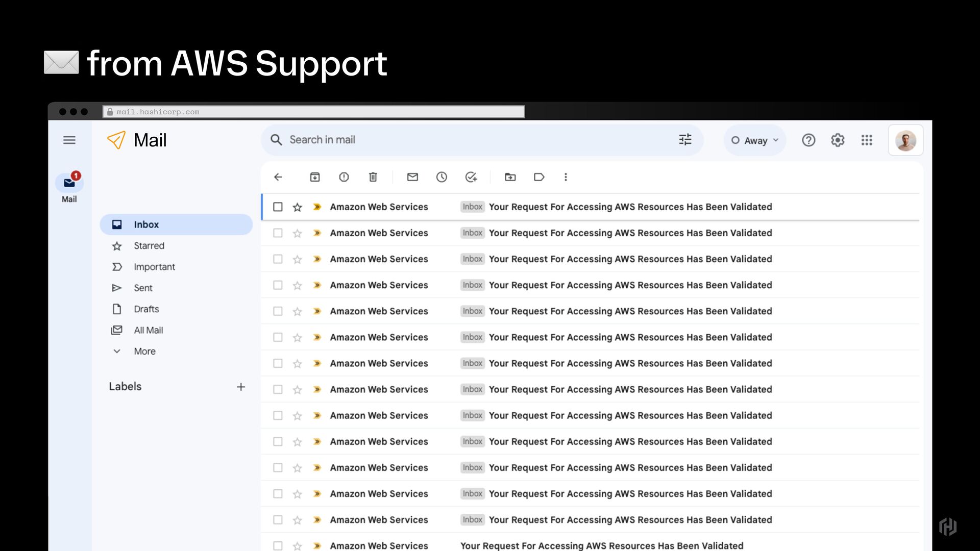The width and height of the screenshot is (980, 551).
Task: Open the Help question-mark icon
Action: [x=808, y=140]
